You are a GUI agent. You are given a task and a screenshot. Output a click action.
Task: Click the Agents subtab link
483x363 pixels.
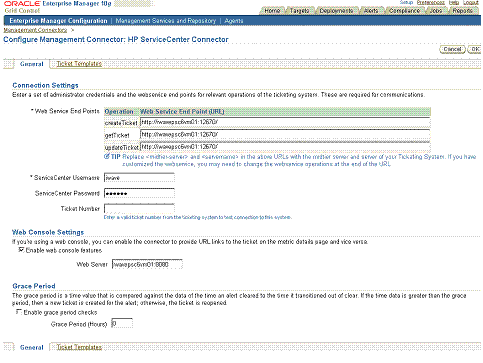coord(234,21)
